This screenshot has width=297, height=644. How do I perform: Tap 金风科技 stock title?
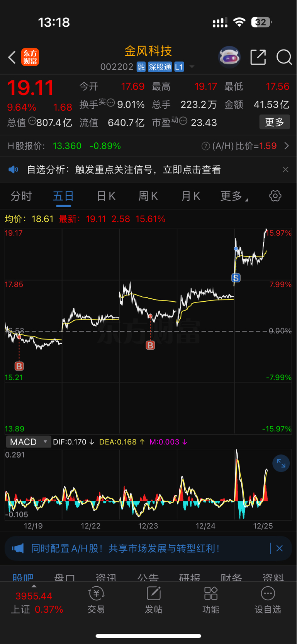(x=148, y=51)
